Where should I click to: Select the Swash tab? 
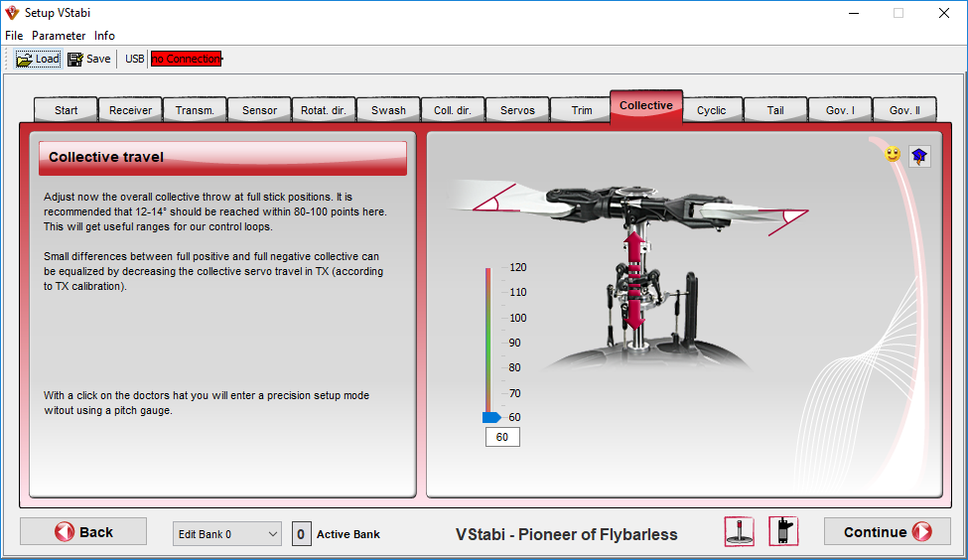click(x=388, y=110)
